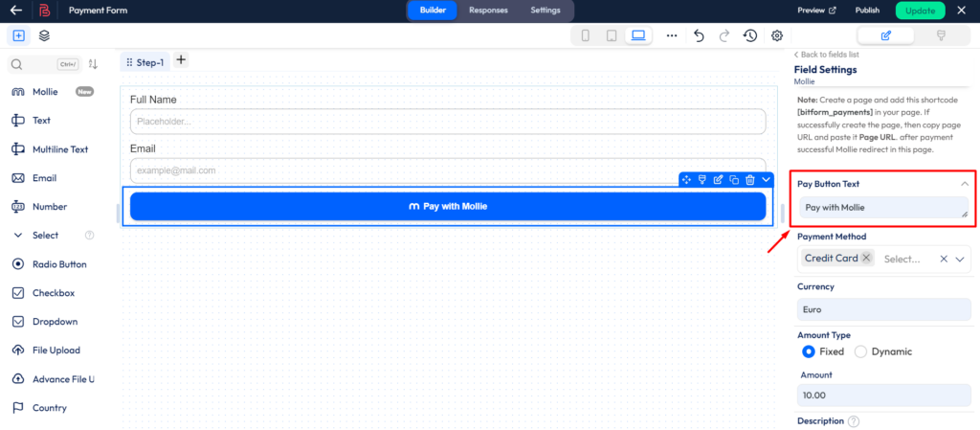This screenshot has width=980, height=430.
Task: Remove the Credit Card payment method
Action: click(865, 259)
